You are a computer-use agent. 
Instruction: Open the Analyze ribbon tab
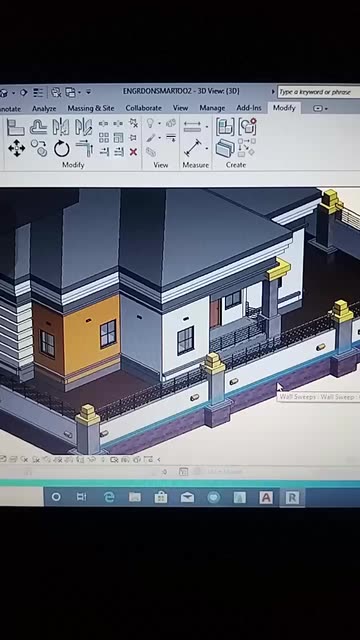pos(44,108)
